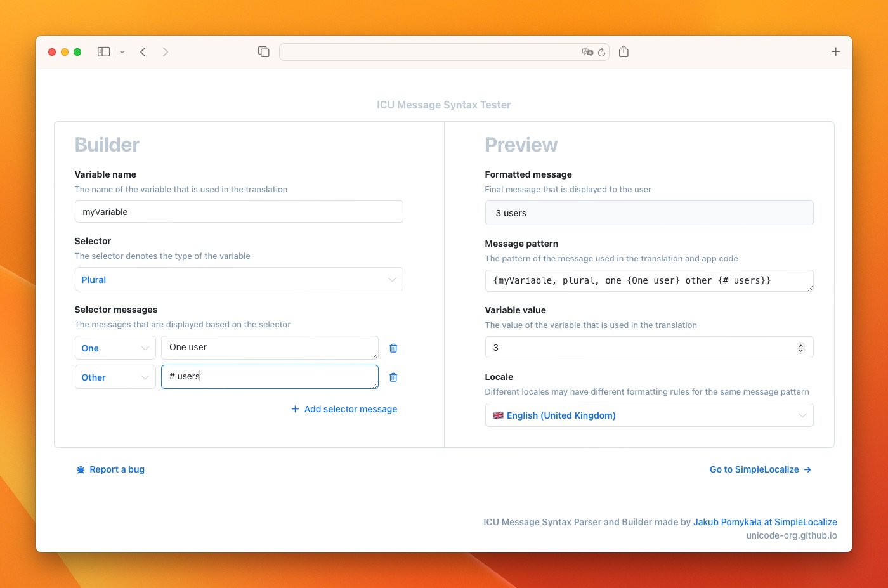
Task: Open the Share icon in toolbar
Action: click(x=624, y=51)
